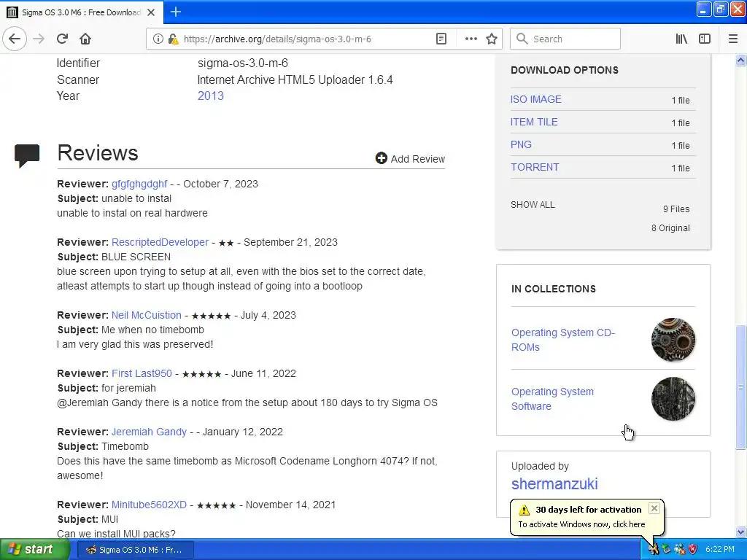Open Operating System Software collection link
Image resolution: width=747 pixels, height=560 pixels.
pos(553,399)
